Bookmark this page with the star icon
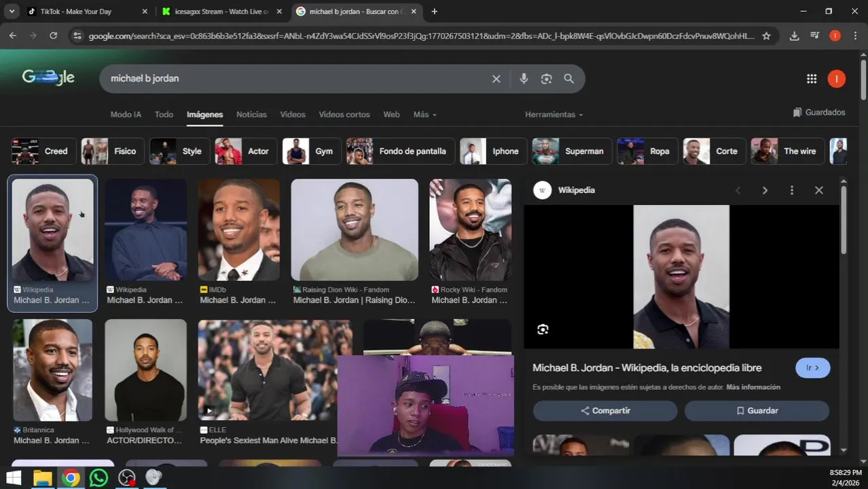Screen dimensions: 868x489 pyautogui.click(x=766, y=36)
